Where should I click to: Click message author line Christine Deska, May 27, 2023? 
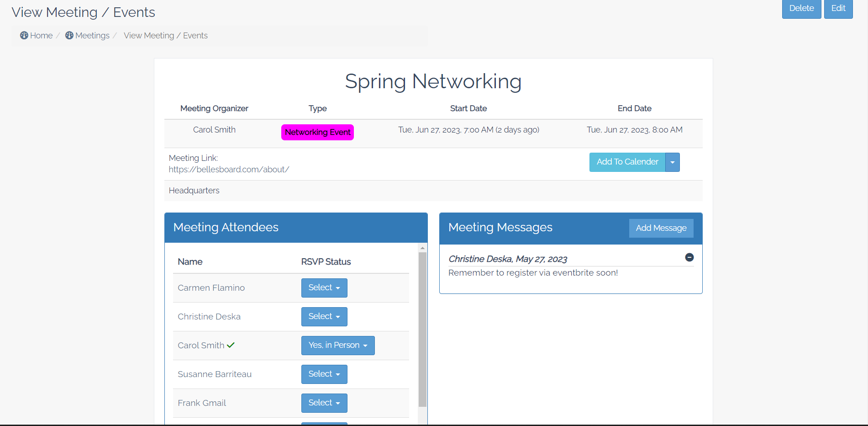tap(508, 259)
